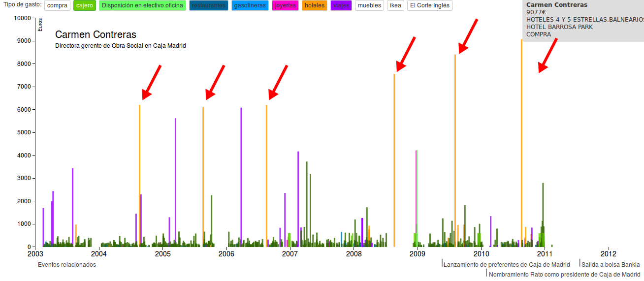
Task: Click the purple bar at 6000 in 2006
Action: pos(241,177)
